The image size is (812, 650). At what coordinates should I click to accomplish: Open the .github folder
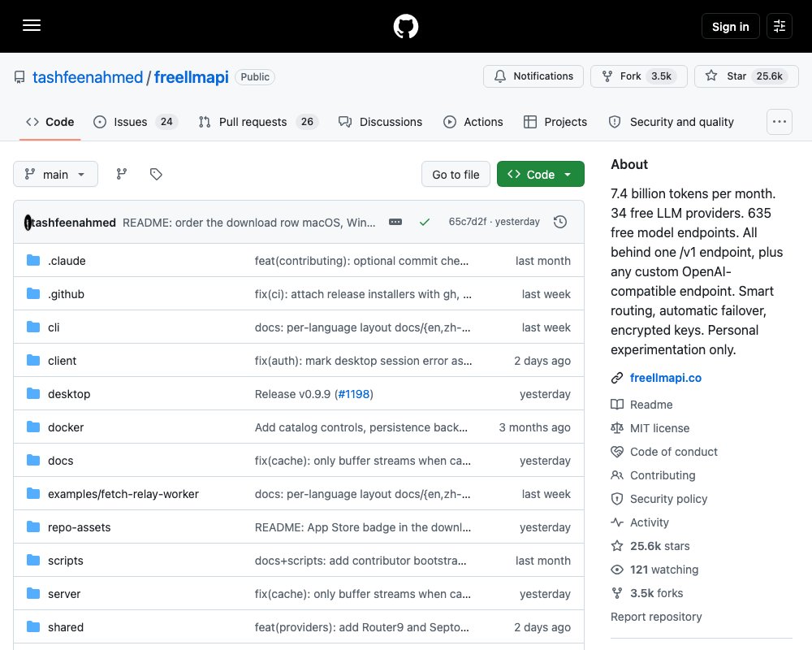[66, 294]
